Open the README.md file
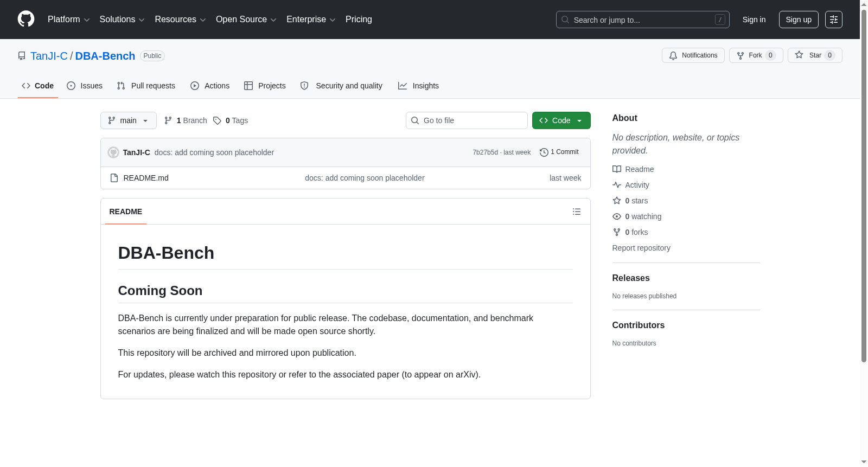This screenshot has height=467, width=868. (x=146, y=178)
